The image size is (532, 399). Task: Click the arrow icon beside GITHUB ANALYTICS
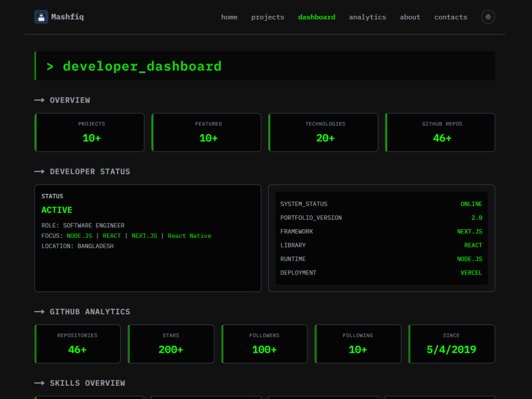39,312
